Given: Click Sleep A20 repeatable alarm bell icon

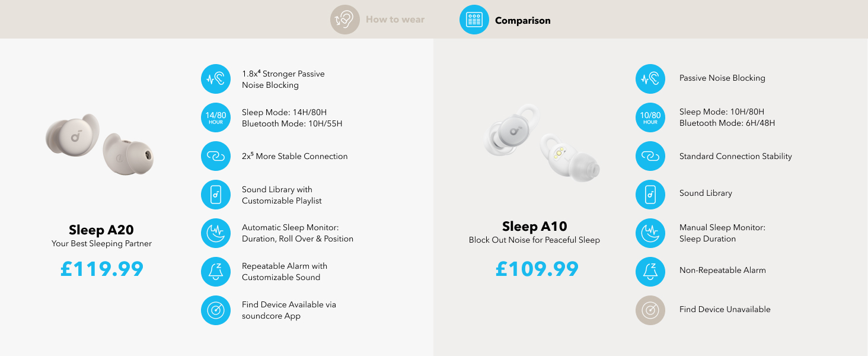Looking at the screenshot, I should pos(216,272).
